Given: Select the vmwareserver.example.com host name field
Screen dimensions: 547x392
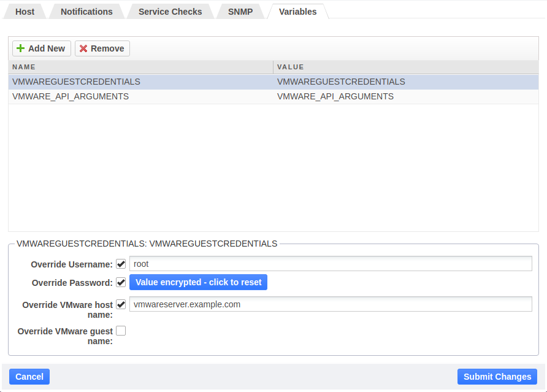Looking at the screenshot, I should (x=331, y=304).
